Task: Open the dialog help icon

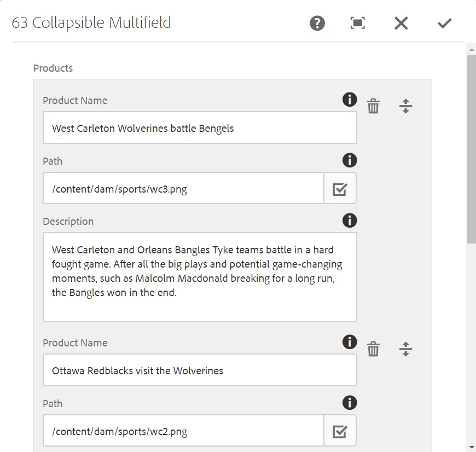Action: click(317, 23)
